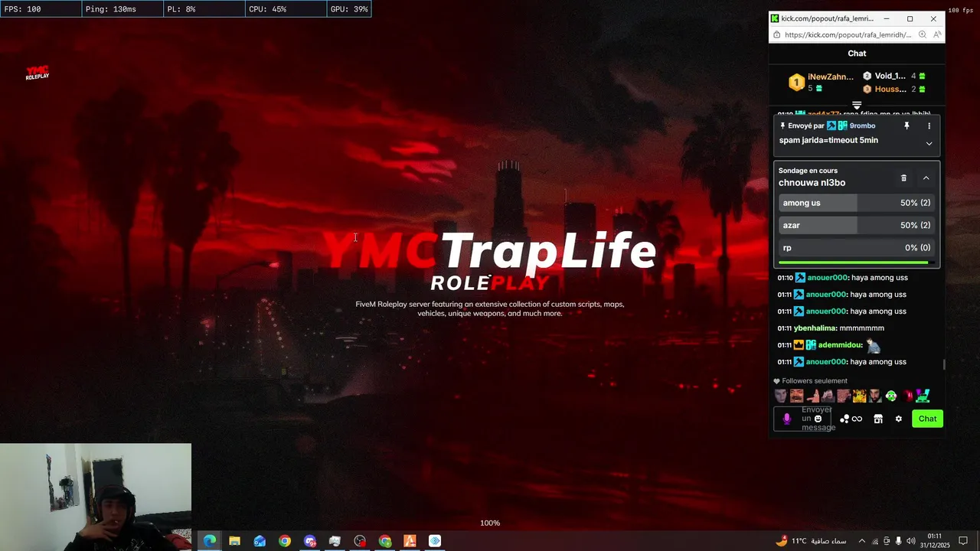Open Discord from taskbar
This screenshot has height=551, width=980.
coord(309,541)
